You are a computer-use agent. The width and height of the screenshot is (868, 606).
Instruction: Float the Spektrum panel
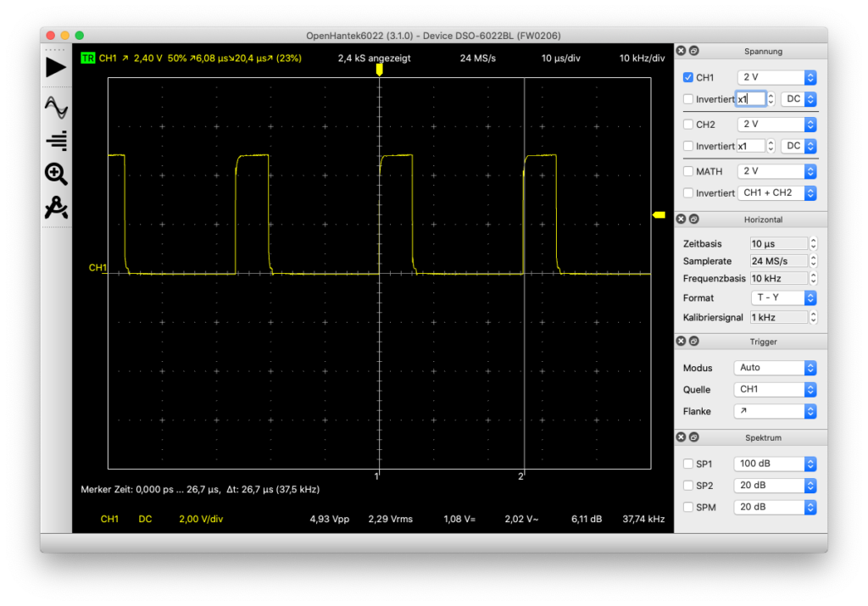(693, 437)
